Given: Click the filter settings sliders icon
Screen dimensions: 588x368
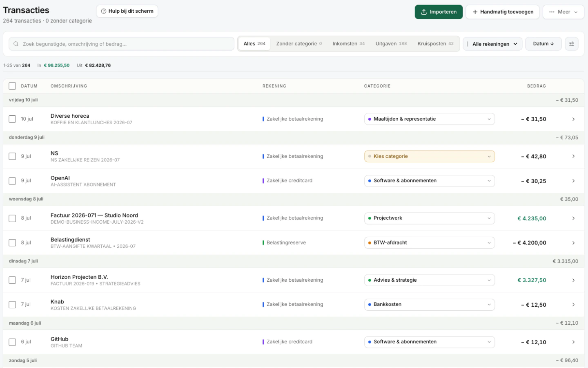Looking at the screenshot, I should tap(572, 44).
